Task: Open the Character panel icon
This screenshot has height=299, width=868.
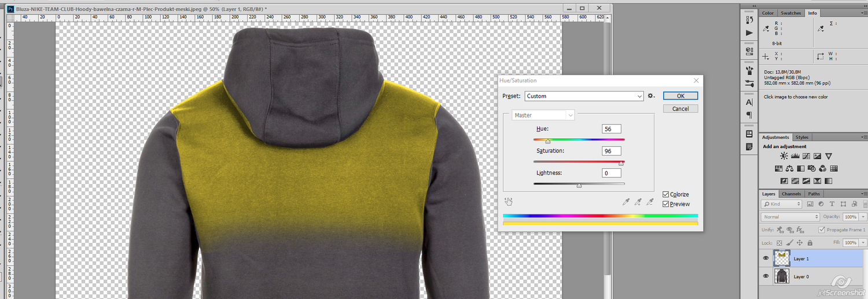Action: (x=749, y=102)
